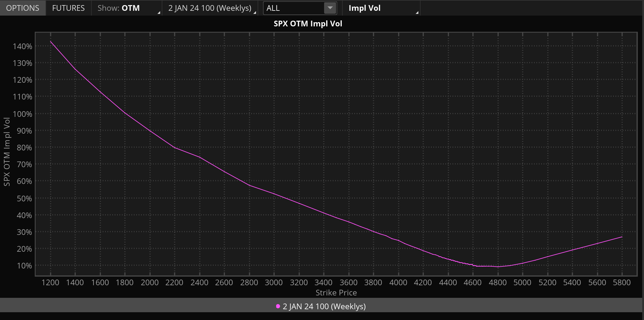The height and width of the screenshot is (320, 644).
Task: Click the 5800 strike axis label
Action: [622, 283]
